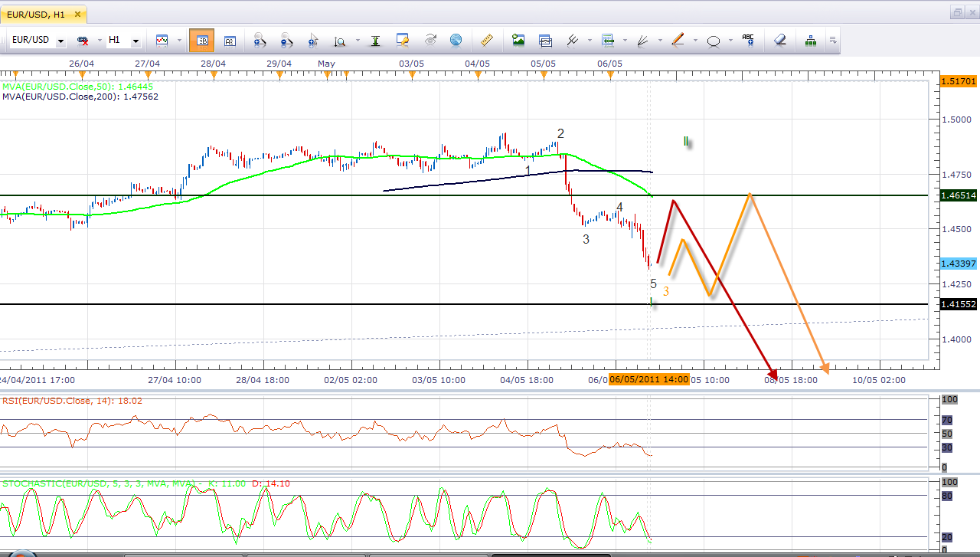The height and width of the screenshot is (557, 980).
Task: Click the 24/04/2011 17:00 time axis label
Action: 37,379
